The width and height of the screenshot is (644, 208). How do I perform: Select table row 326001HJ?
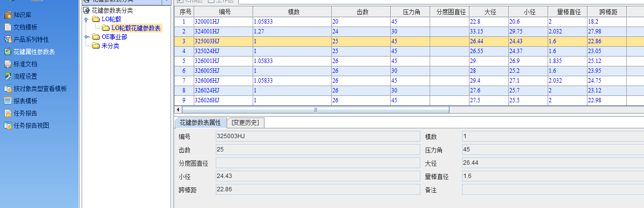(x=409, y=61)
